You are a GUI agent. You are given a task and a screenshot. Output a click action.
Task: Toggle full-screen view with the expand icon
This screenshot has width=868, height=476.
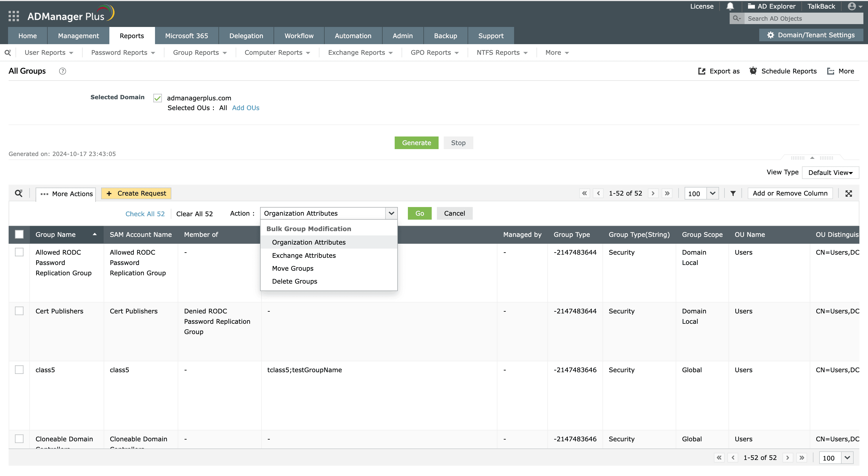[849, 193]
